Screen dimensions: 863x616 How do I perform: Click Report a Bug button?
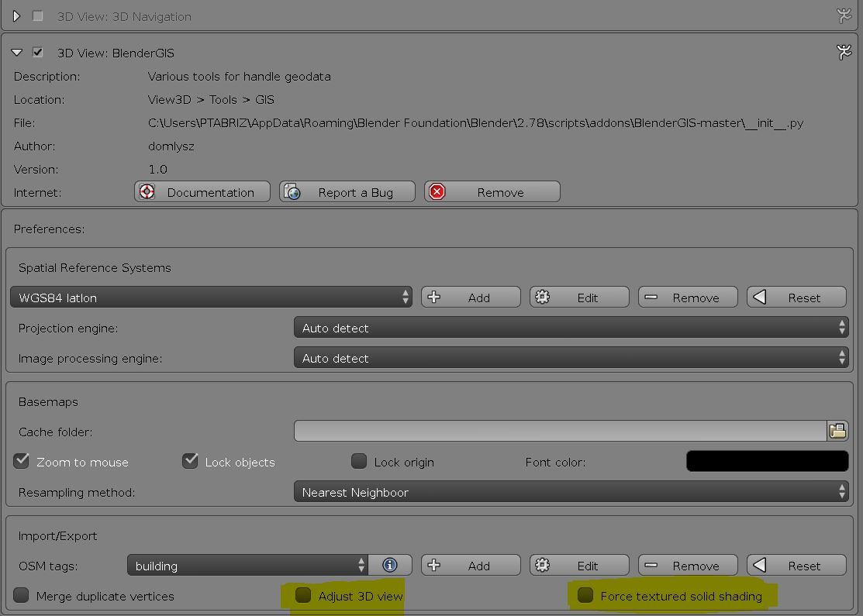click(x=347, y=192)
